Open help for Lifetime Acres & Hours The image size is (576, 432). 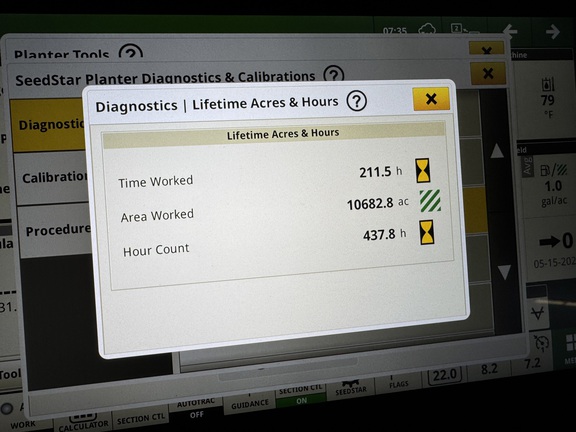(356, 101)
